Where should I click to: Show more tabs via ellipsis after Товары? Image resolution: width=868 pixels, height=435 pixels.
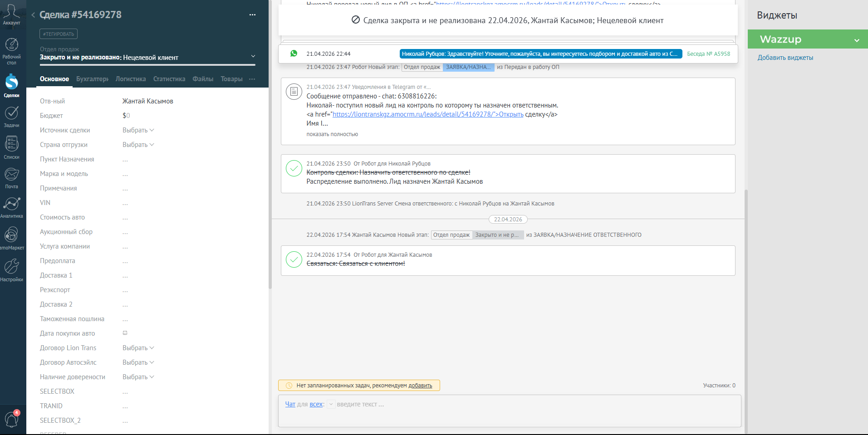(x=252, y=79)
